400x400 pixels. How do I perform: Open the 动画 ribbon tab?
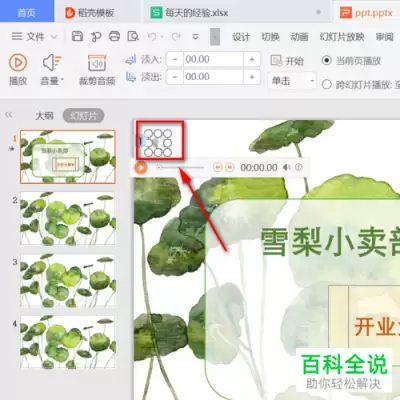299,36
